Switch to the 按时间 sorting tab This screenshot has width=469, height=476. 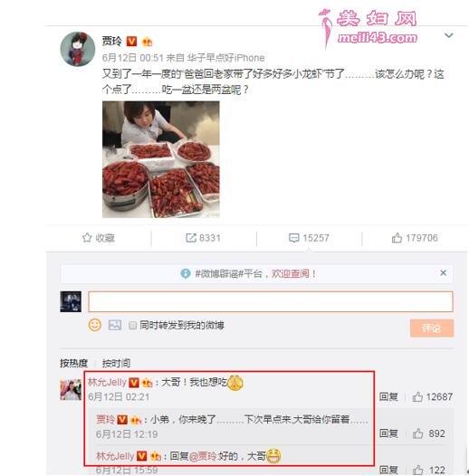[x=116, y=363]
